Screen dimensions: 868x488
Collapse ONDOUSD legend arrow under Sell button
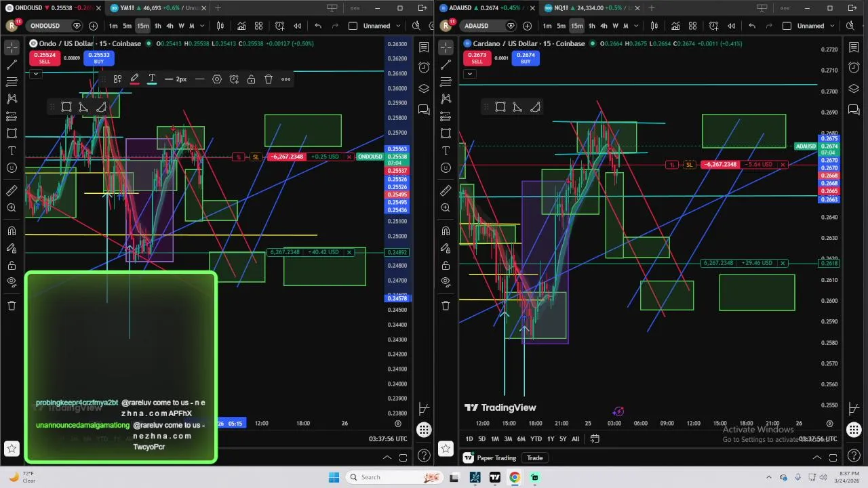[35, 73]
